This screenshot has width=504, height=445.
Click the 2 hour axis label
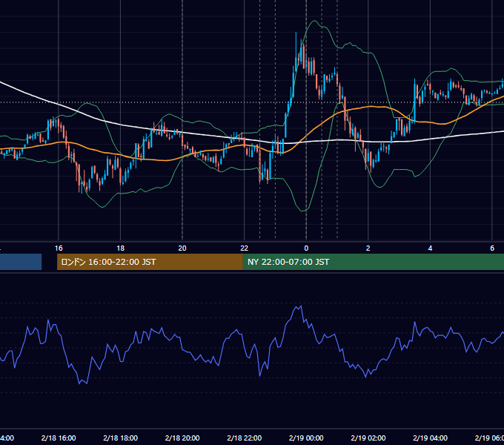tap(368, 248)
